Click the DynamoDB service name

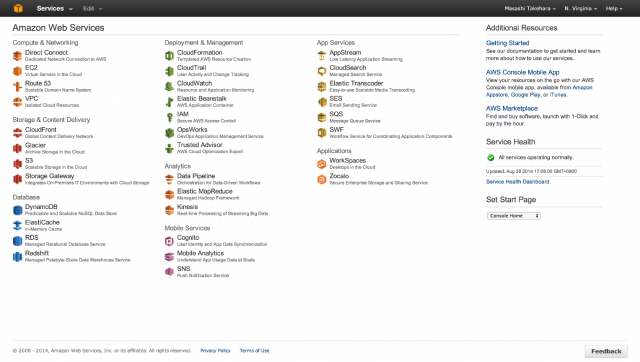coord(41,207)
